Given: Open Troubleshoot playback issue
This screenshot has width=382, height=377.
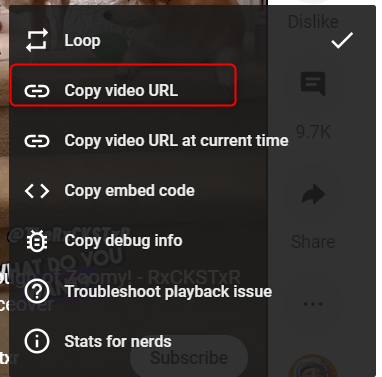Looking at the screenshot, I should coord(192,291).
